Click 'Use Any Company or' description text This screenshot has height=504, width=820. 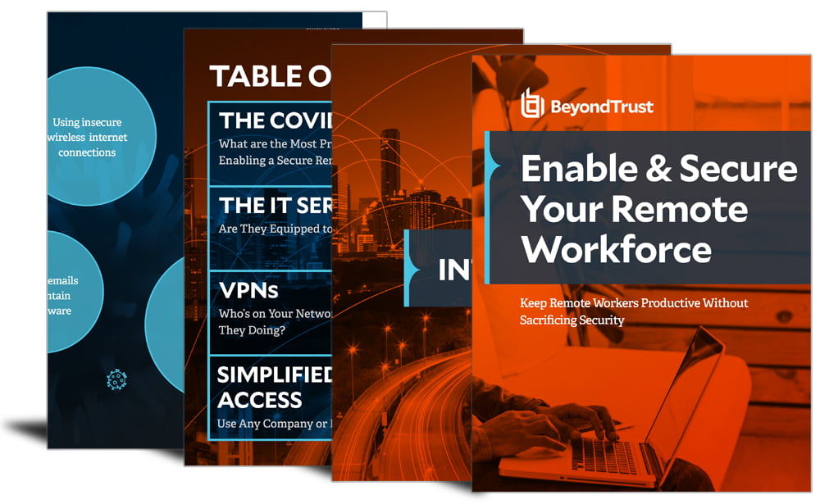pyautogui.click(x=275, y=424)
